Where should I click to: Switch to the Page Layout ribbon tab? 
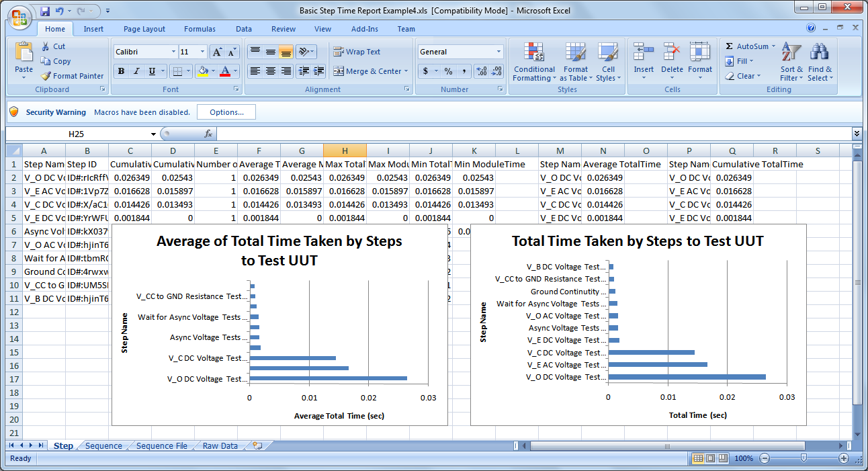point(144,29)
